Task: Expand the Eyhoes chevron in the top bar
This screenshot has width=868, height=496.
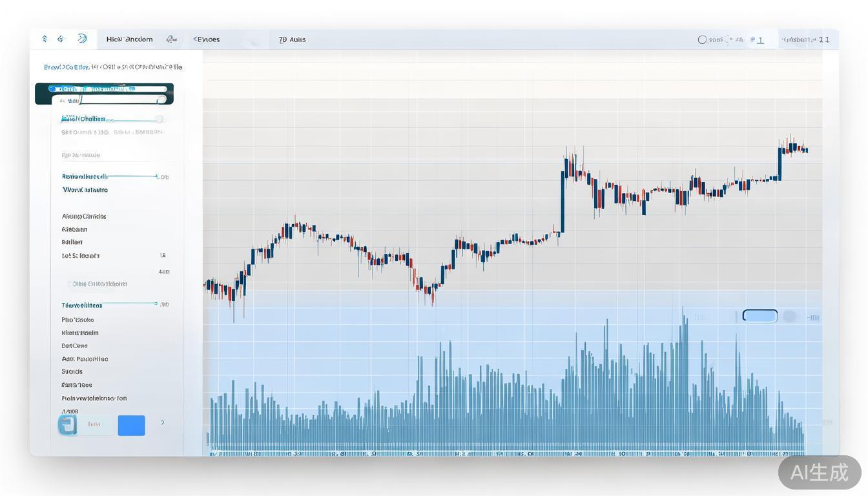Action: [x=195, y=39]
